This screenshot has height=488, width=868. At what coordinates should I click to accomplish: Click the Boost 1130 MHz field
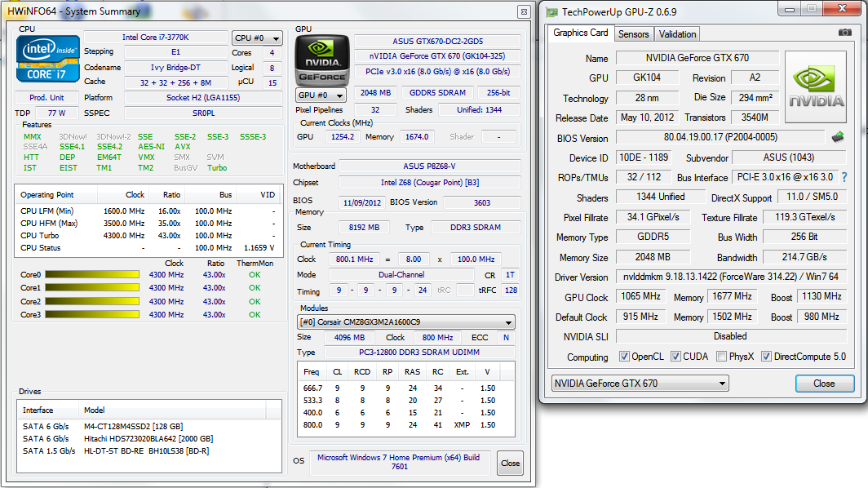click(x=822, y=296)
